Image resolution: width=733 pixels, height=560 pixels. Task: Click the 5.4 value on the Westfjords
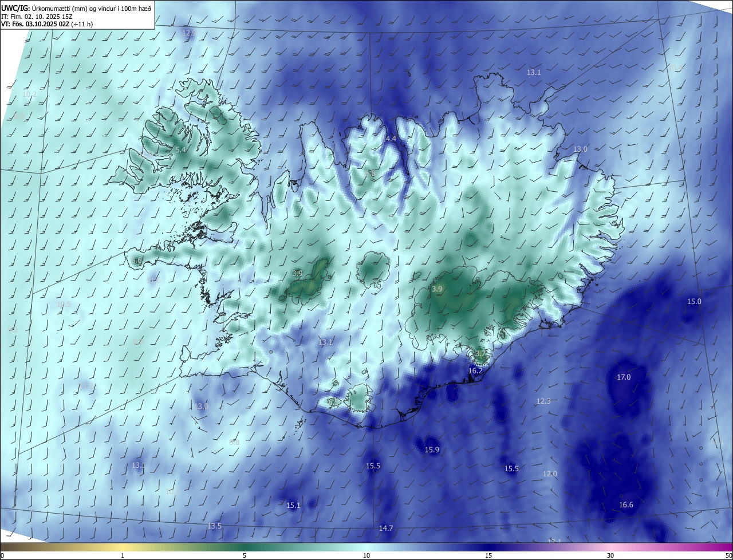[x=180, y=150]
